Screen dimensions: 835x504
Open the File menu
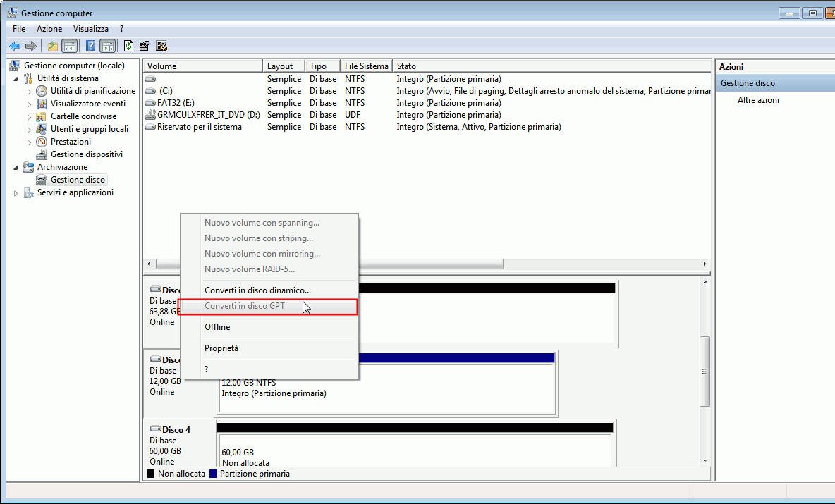pos(18,29)
